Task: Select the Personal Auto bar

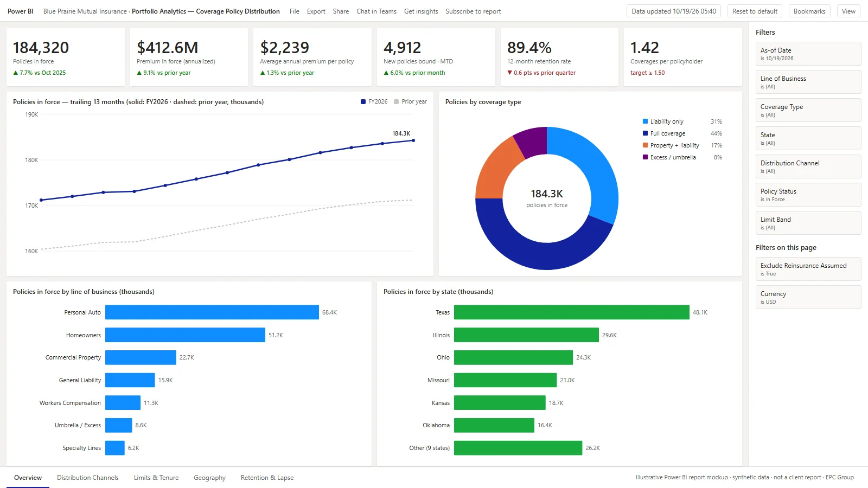Action: pyautogui.click(x=212, y=312)
